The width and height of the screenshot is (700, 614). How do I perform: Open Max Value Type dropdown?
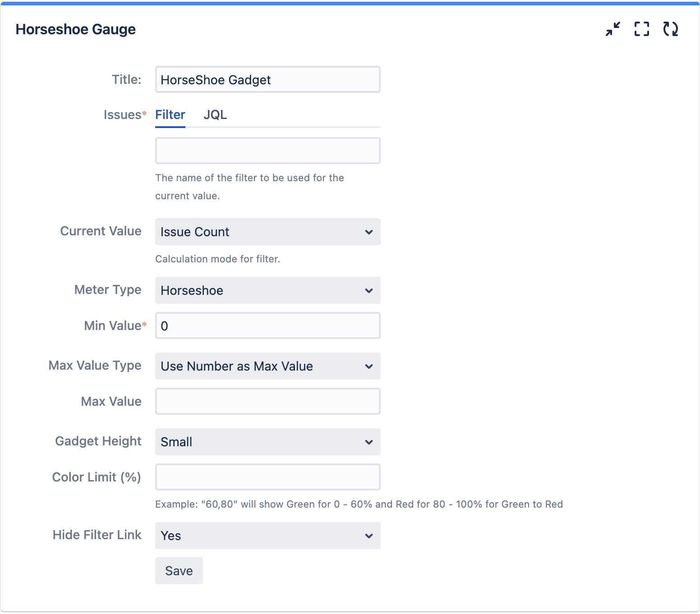[267, 366]
